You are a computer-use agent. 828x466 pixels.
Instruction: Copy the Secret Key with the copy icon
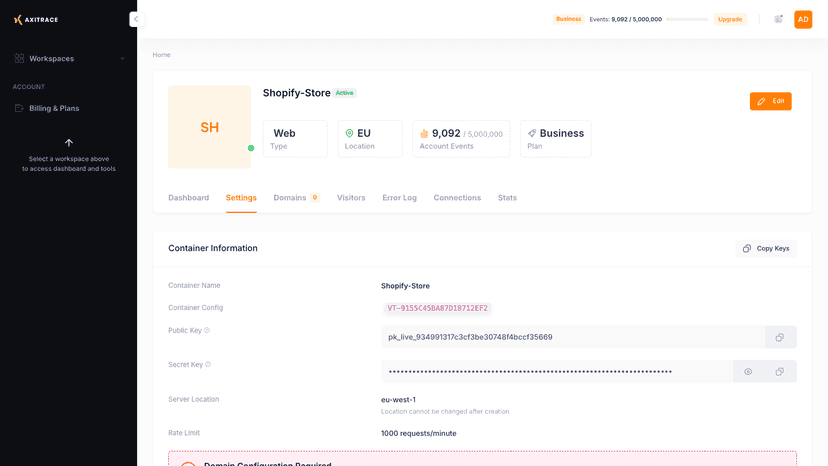point(780,371)
